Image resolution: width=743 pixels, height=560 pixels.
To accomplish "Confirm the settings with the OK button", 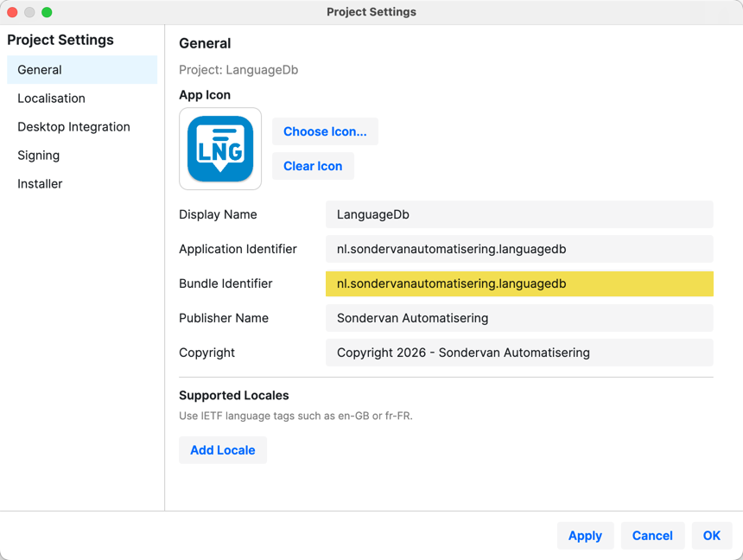I will 712,536.
